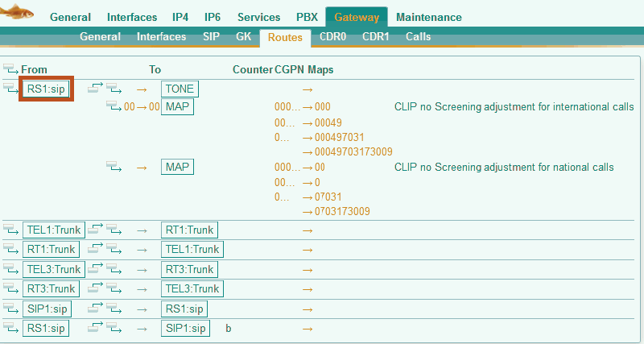Open the SIP sub-tab
The width and height of the screenshot is (644, 344).
(211, 36)
